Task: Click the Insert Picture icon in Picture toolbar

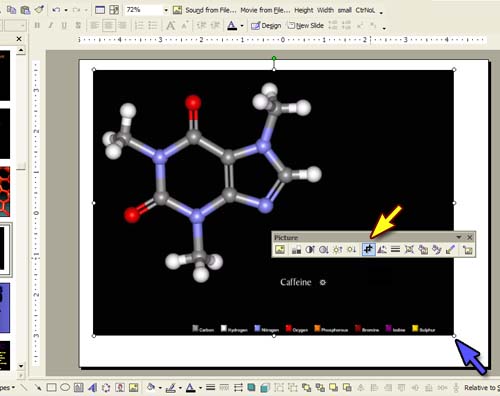Action: [x=280, y=249]
